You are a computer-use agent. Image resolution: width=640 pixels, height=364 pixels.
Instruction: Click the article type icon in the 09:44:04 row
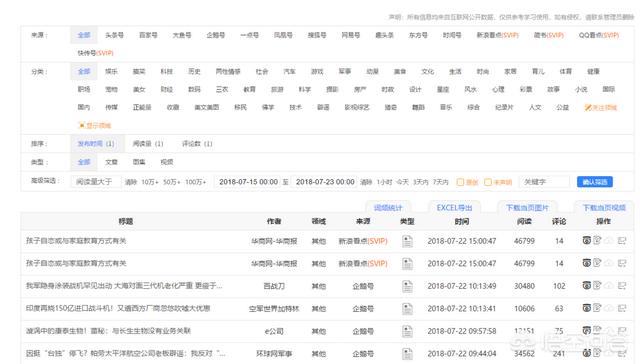click(x=407, y=353)
